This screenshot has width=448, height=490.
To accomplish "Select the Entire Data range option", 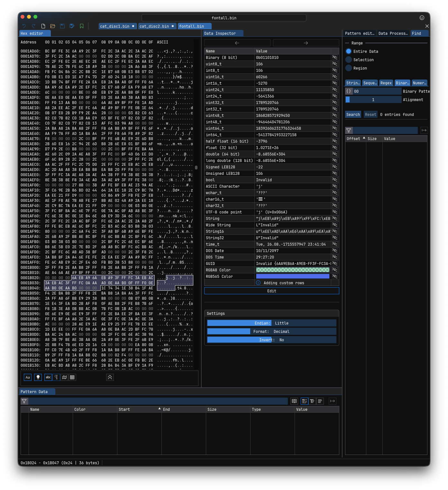I will click(349, 51).
